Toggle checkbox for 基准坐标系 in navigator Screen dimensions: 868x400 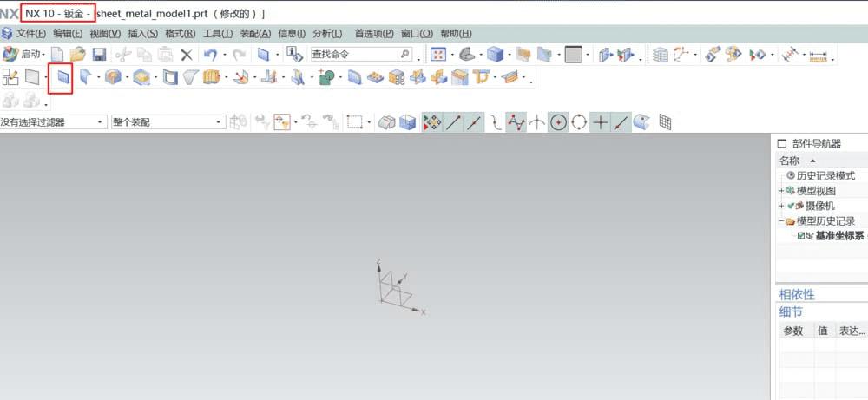coord(800,236)
